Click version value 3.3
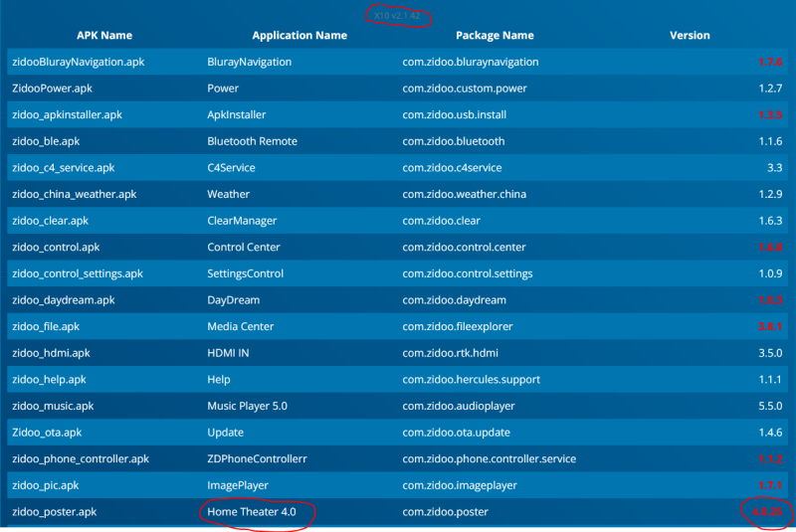Image resolution: width=796 pixels, height=532 pixels. click(774, 168)
